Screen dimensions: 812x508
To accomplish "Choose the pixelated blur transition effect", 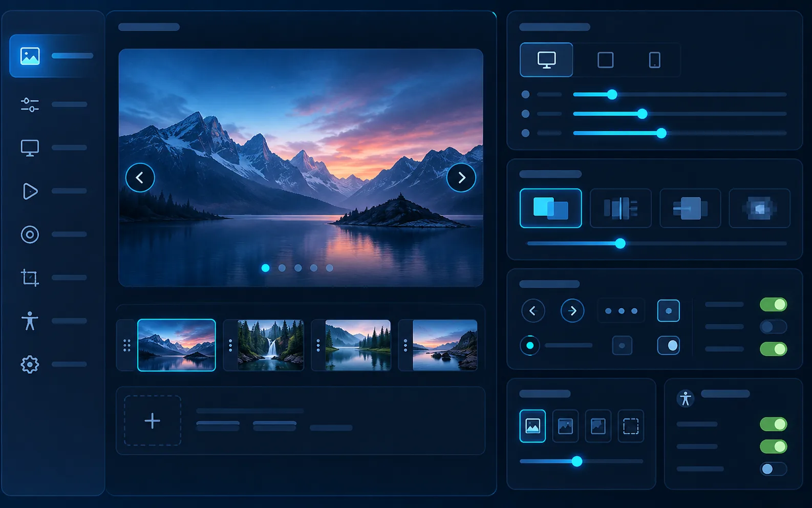I will tap(760, 208).
